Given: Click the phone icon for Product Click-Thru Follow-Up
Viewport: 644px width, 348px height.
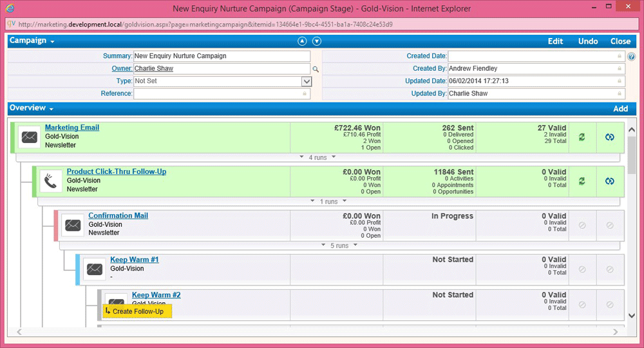Looking at the screenshot, I should point(51,181).
